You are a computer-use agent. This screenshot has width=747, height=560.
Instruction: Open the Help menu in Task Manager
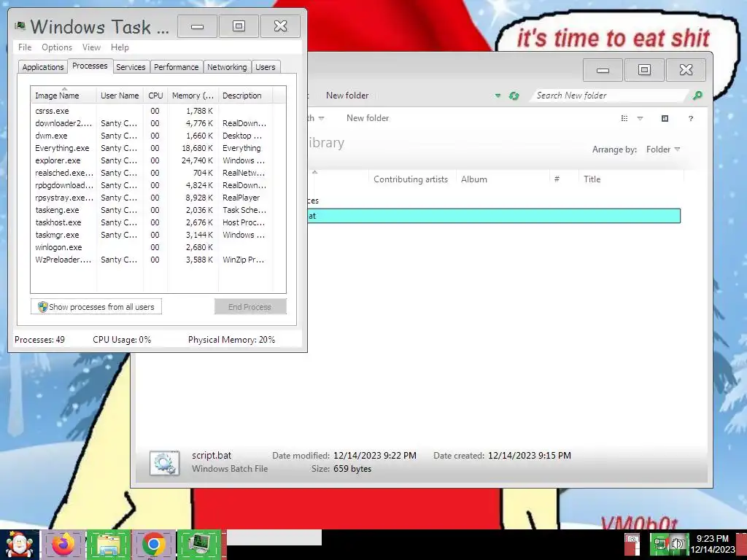[120, 47]
